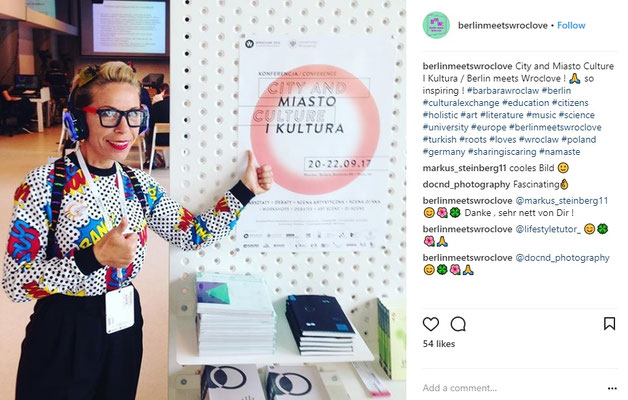628x400 pixels.
Task: Open the @markus_steinberg11 mention in reply
Action: (562, 201)
